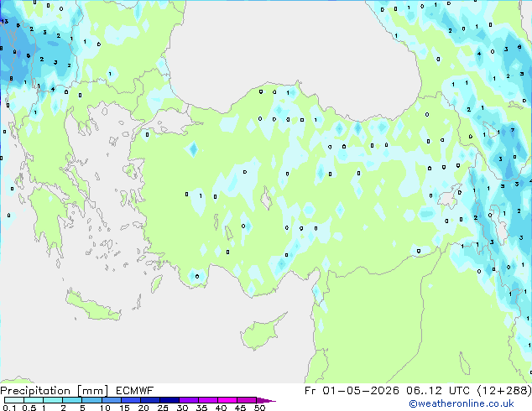This screenshot has height=411, width=532.
Task: Click the legend label '10'
Action: (x=105, y=408)
